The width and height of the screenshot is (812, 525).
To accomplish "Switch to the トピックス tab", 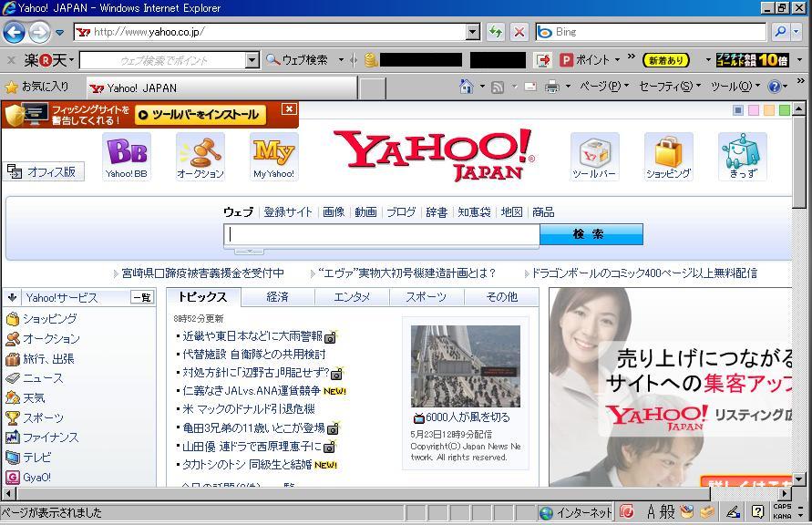I will tap(203, 297).
